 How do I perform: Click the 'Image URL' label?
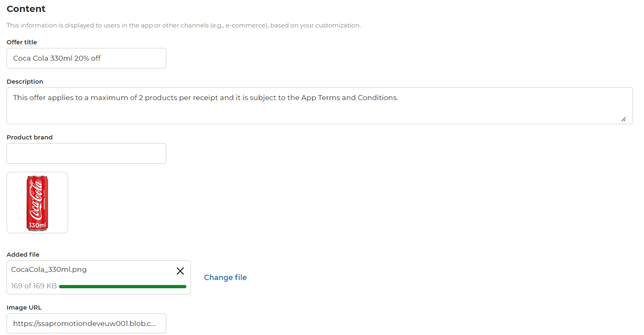point(24,308)
